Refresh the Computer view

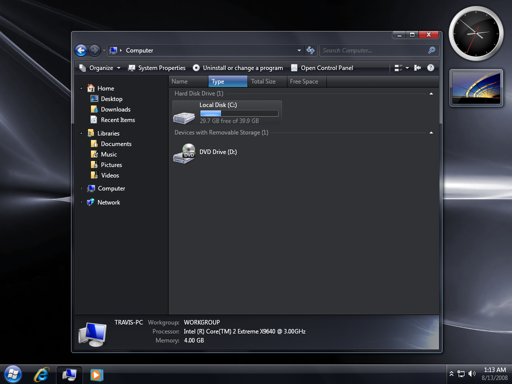(310, 50)
